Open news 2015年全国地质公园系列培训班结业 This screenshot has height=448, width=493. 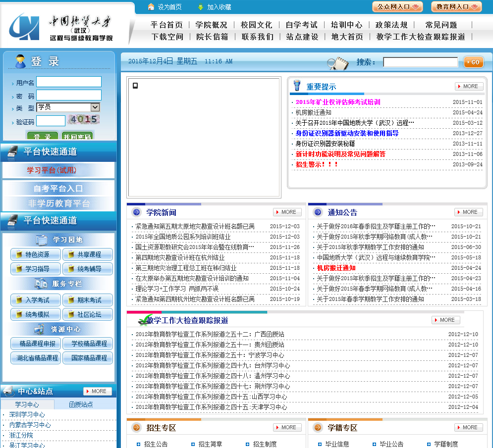coord(183,237)
